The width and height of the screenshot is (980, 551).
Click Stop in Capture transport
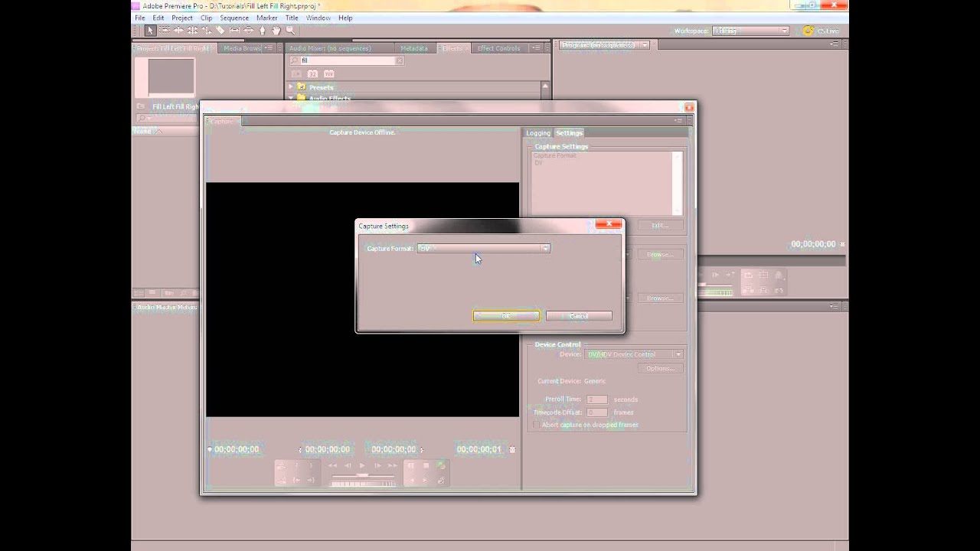426,465
